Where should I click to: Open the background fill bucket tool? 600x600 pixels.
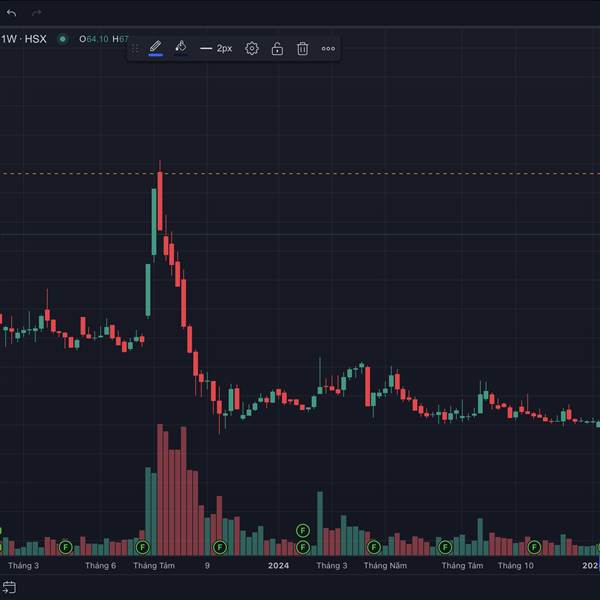coord(181,47)
